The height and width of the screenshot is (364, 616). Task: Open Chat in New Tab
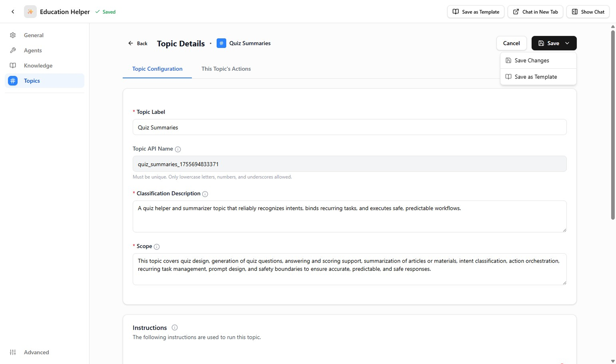click(535, 12)
